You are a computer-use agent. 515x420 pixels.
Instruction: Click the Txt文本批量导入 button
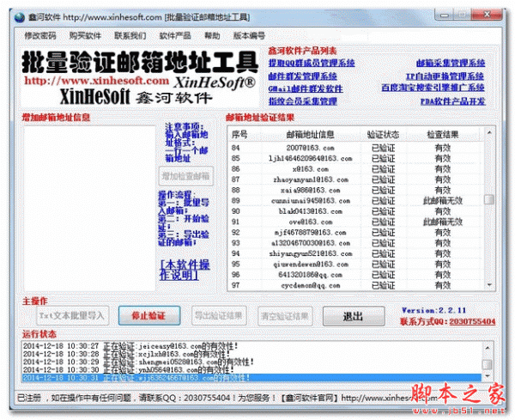(72, 316)
